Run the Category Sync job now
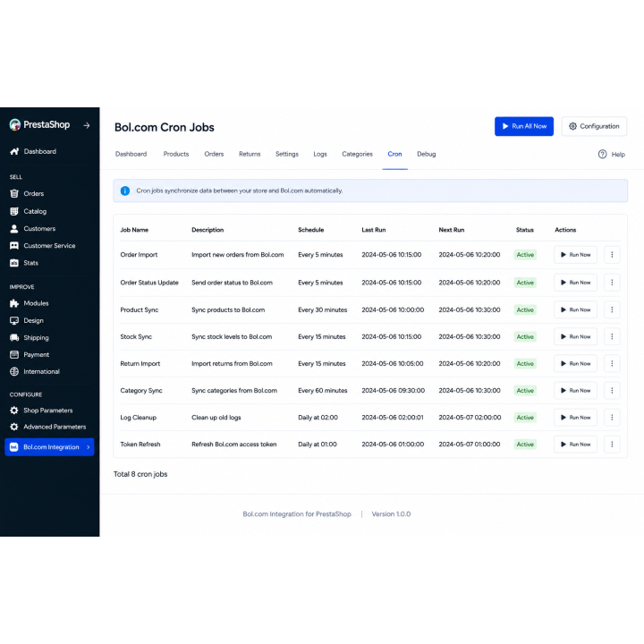This screenshot has width=644, height=644. [x=575, y=391]
